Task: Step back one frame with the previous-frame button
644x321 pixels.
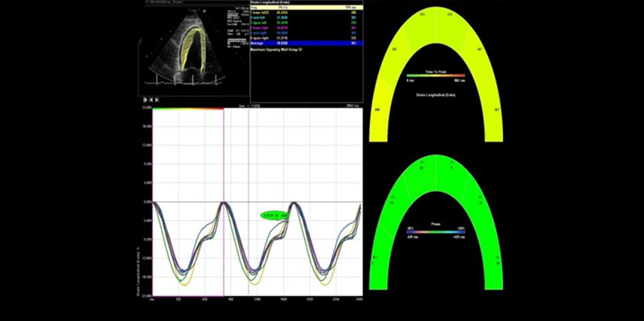Action: pos(151,99)
